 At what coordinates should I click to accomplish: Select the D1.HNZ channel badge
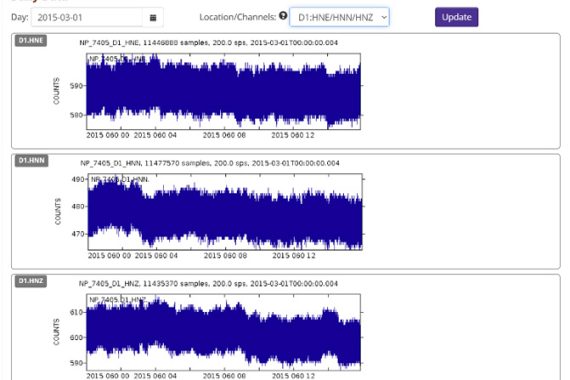click(x=31, y=281)
